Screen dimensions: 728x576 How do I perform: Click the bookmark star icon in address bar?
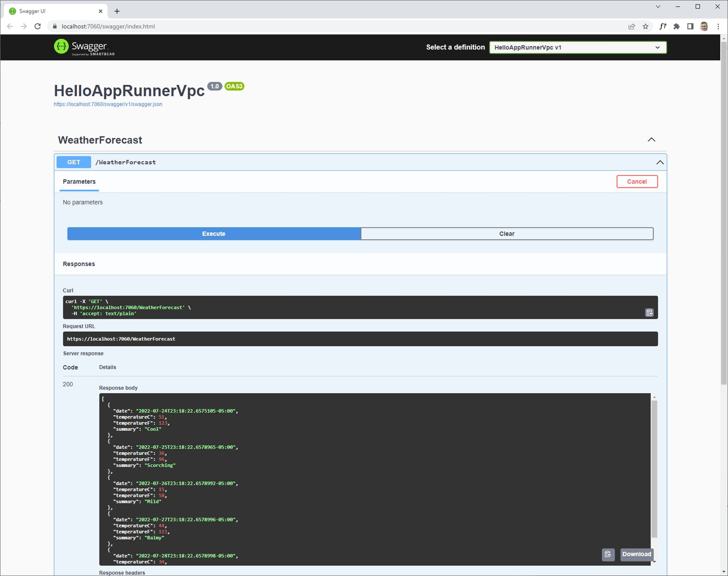pos(649,27)
